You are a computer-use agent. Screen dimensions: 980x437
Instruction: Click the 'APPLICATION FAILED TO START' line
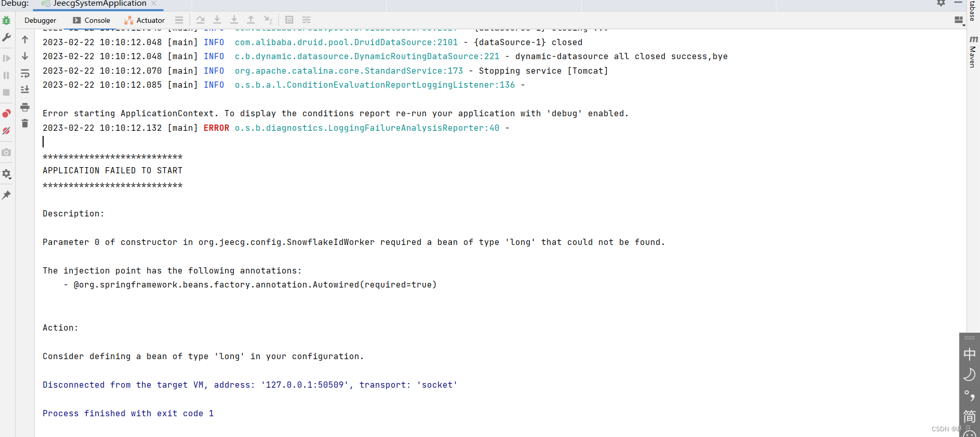coord(113,171)
